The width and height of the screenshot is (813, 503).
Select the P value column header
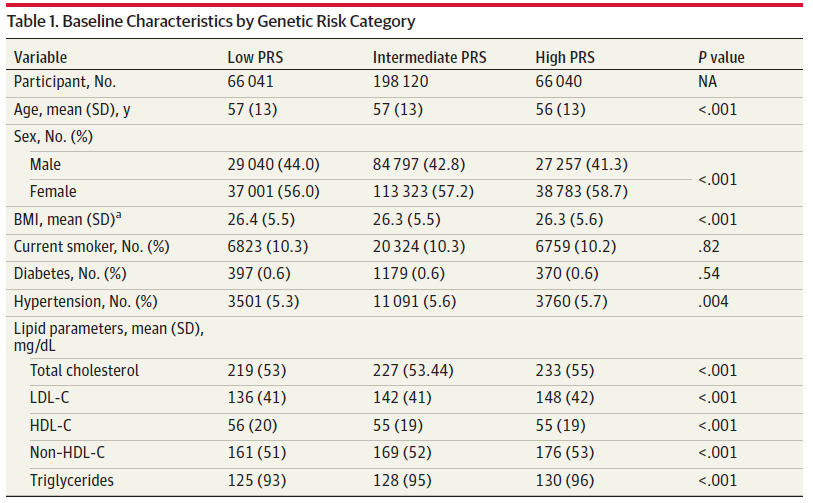click(x=721, y=57)
